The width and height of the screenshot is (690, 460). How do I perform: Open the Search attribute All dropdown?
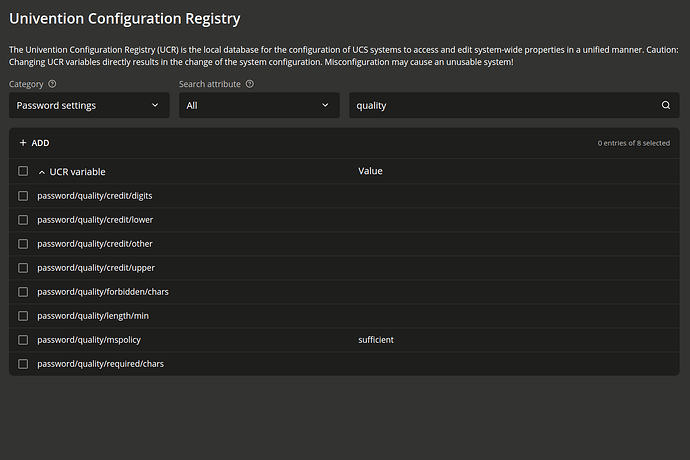(259, 105)
